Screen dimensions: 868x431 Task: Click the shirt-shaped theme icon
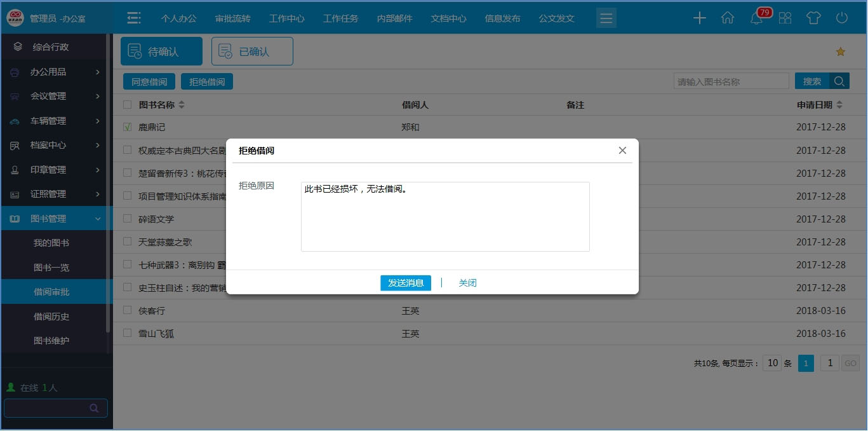[x=813, y=18]
